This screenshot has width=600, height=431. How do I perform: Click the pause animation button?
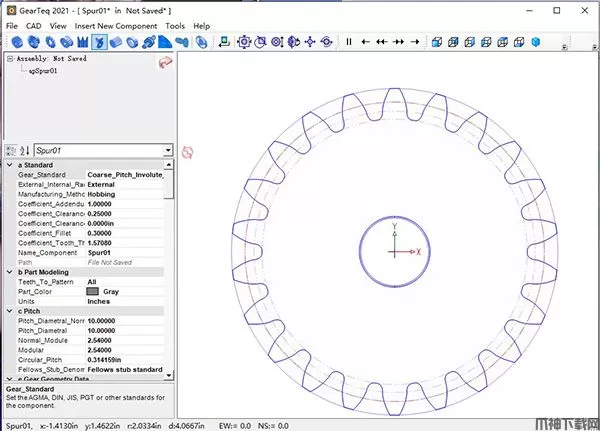[349, 42]
